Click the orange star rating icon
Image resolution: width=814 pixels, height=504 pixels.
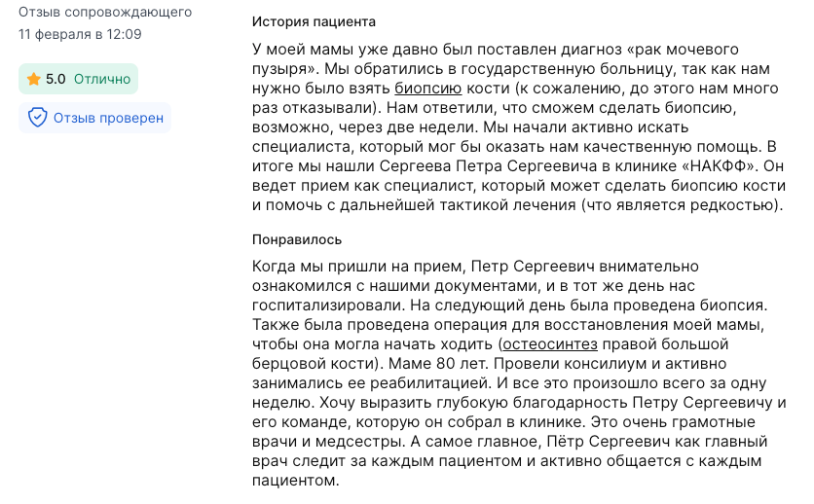(33, 79)
